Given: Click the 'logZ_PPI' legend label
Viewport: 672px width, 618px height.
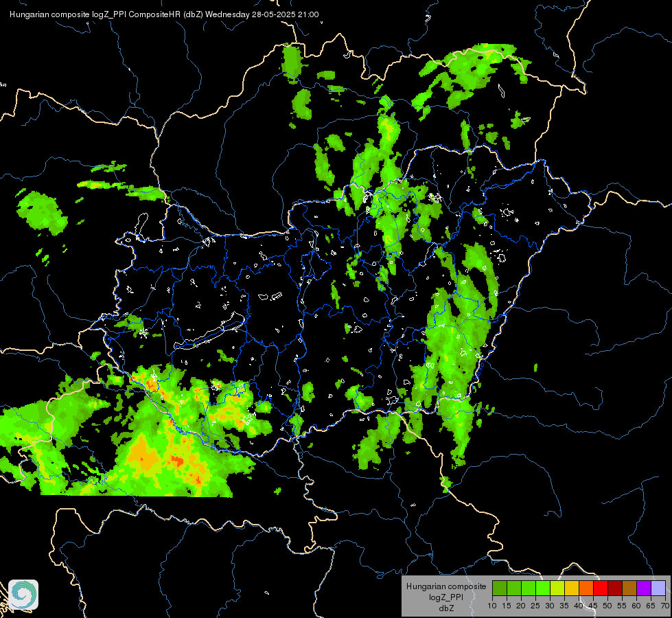Looking at the screenshot, I should click(x=446, y=597).
